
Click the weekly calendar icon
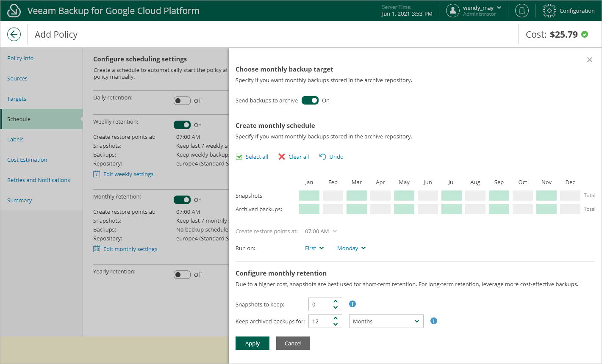[x=97, y=174]
